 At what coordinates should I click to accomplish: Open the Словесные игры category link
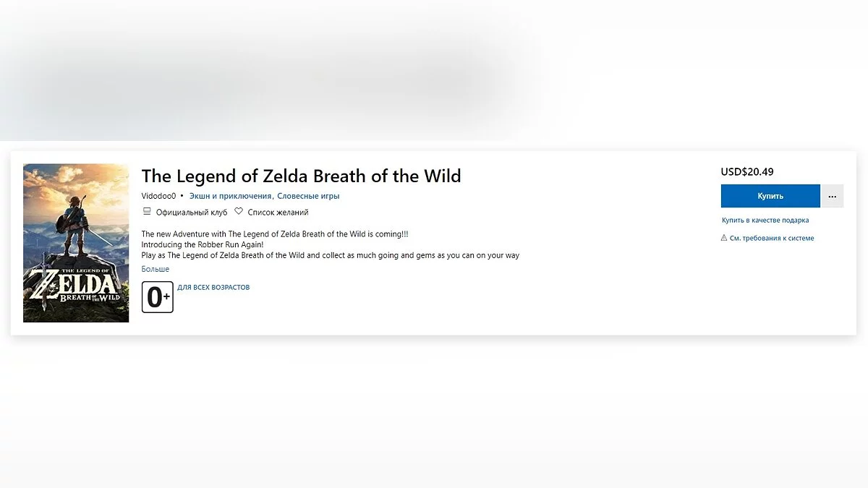pos(308,196)
